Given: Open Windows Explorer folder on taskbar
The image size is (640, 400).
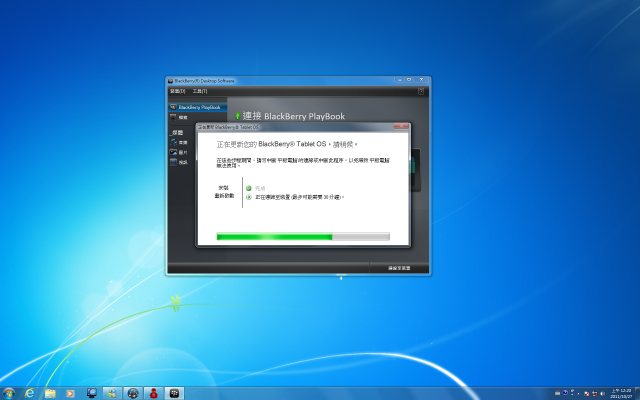Looking at the screenshot, I should pyautogui.click(x=50, y=393).
